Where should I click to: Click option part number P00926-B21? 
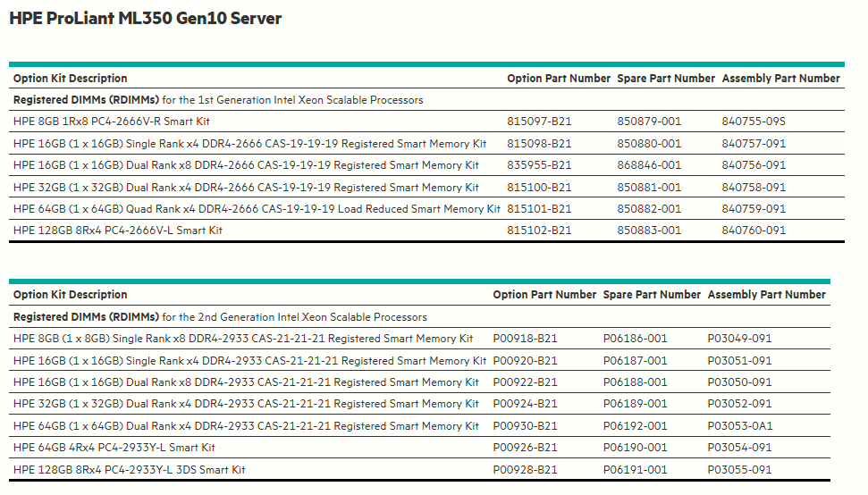(x=526, y=448)
